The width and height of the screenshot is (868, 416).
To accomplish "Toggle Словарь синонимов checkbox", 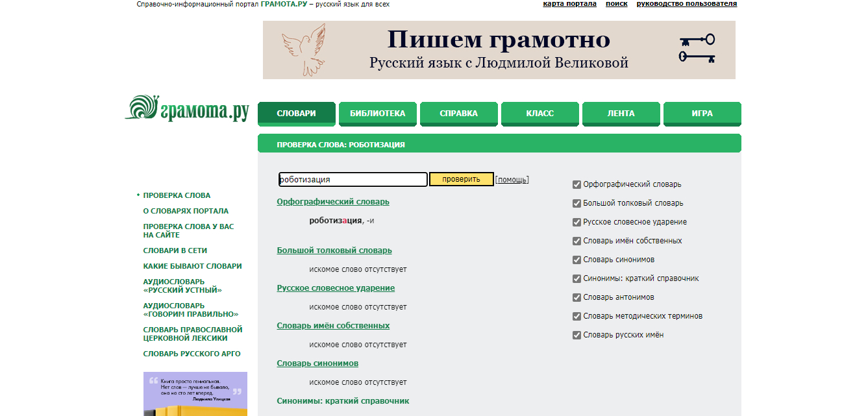I will [577, 260].
